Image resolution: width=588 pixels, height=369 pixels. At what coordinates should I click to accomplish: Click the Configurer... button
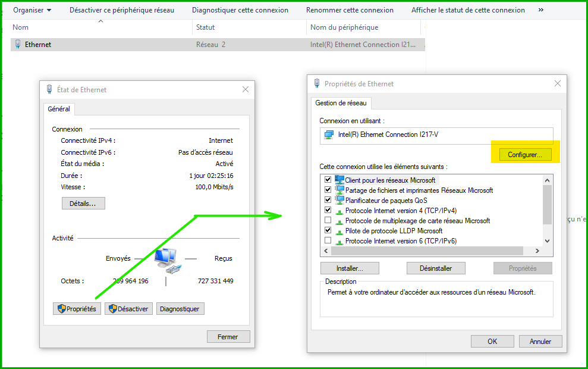click(525, 155)
